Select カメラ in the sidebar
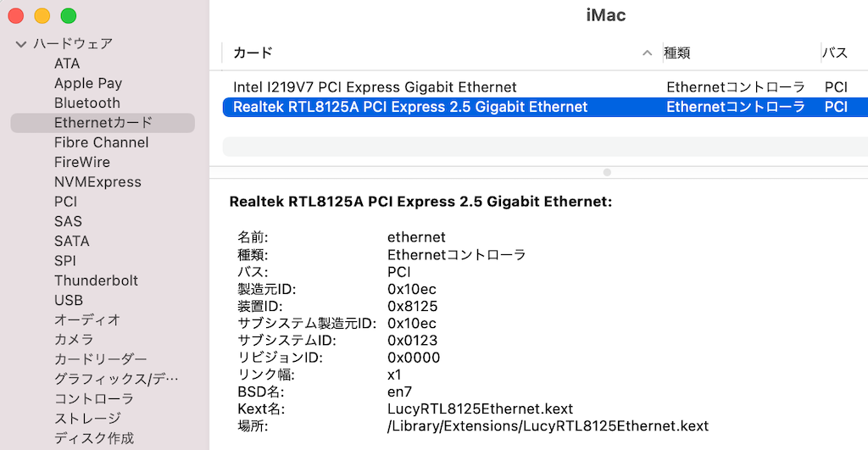 (x=74, y=339)
